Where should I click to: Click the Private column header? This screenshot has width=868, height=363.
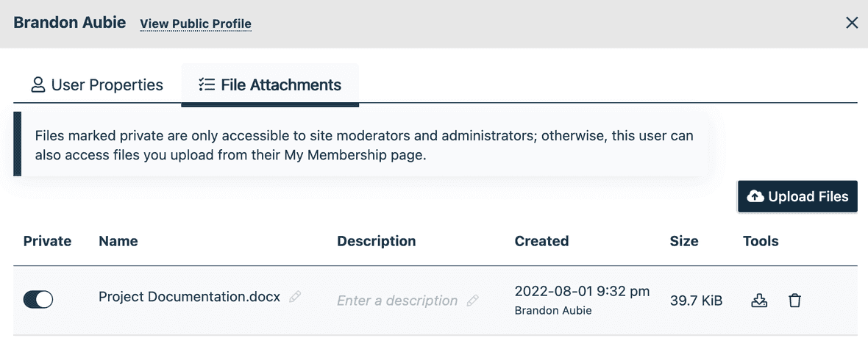point(48,241)
